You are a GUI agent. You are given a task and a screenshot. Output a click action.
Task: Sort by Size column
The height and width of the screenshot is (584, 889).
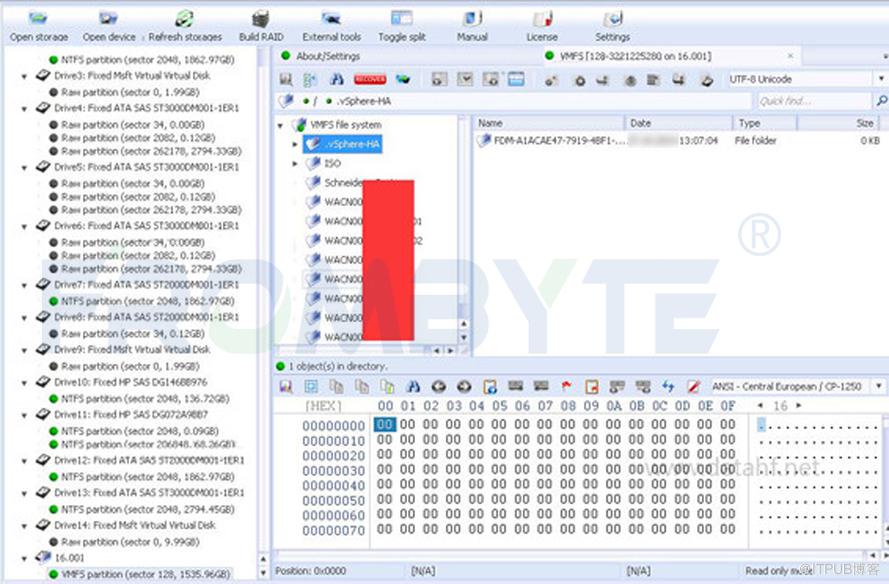point(838,123)
